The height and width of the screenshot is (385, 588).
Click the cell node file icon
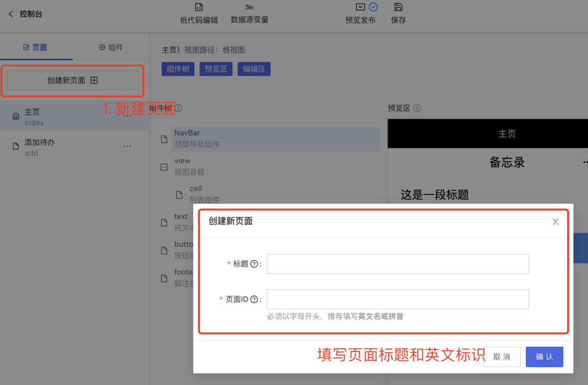tap(179, 195)
